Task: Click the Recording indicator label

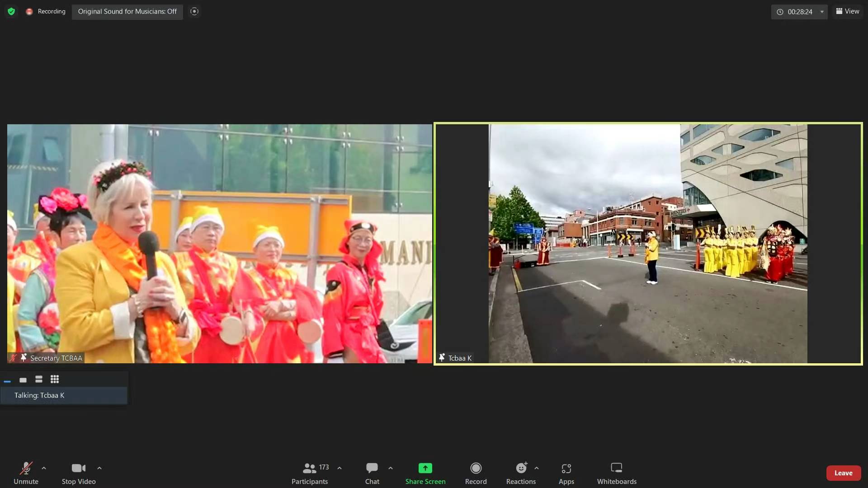Action: [x=51, y=12]
